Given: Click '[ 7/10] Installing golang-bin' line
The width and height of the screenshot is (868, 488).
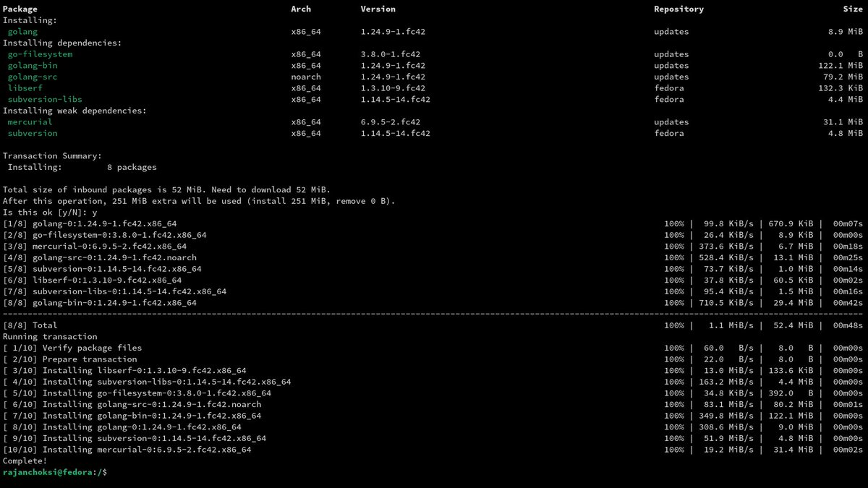Looking at the screenshot, I should (x=132, y=416).
